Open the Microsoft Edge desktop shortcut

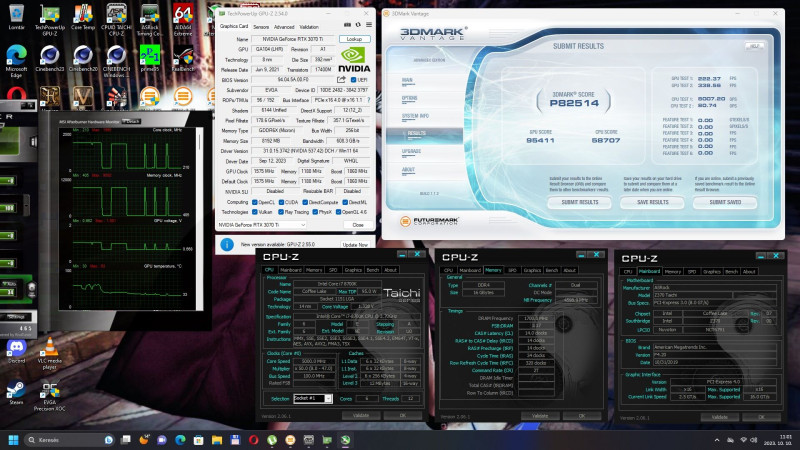pyautogui.click(x=16, y=61)
